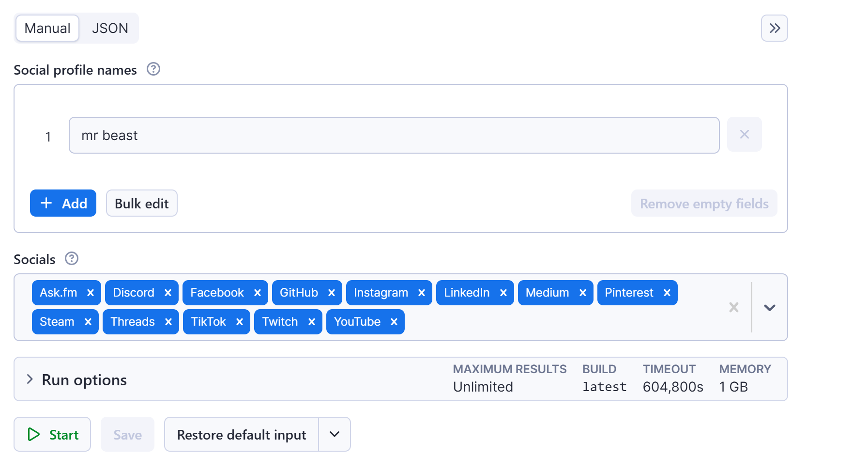Click the Add button
The width and height of the screenshot is (868, 457).
coord(63,203)
